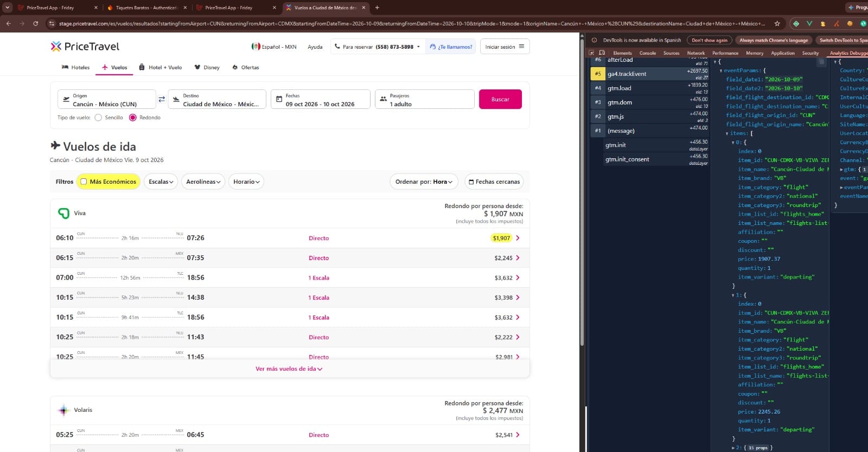Screen dimensions: 868x452
Task: Expand Ordenar por: Hora sorting dropdown
Action: click(x=424, y=182)
